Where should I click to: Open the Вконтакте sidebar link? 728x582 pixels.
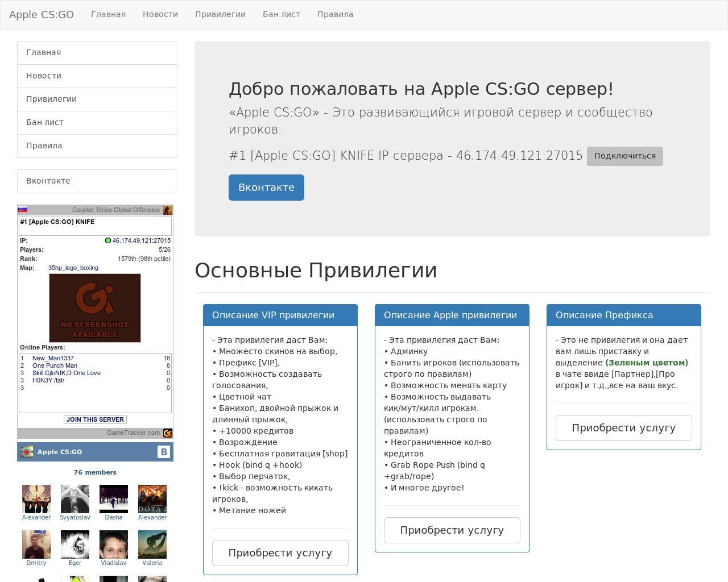[x=97, y=181]
